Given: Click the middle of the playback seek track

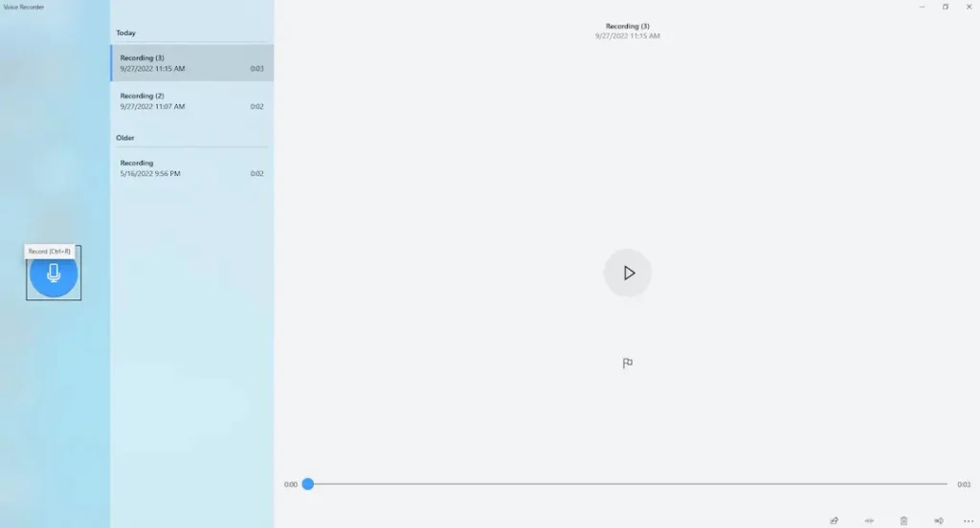Looking at the screenshot, I should (x=628, y=484).
